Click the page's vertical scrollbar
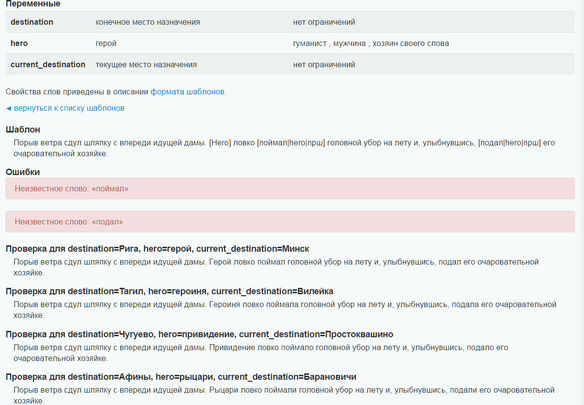This screenshot has width=584, height=405. coord(581,202)
